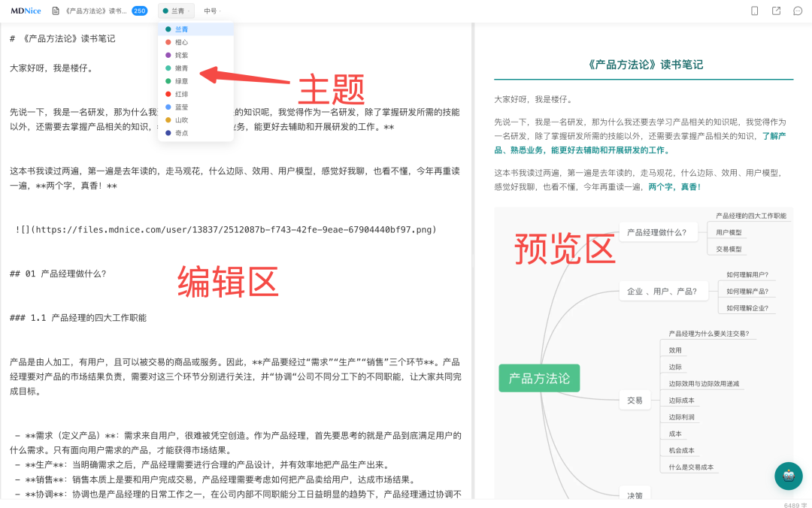Click mind map leaf 边际利润
Screen dimensions: 812x508
pyautogui.click(x=681, y=417)
